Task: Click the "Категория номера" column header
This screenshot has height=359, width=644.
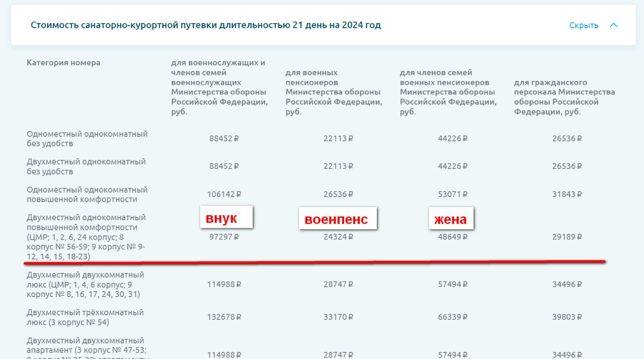Action: [x=63, y=63]
